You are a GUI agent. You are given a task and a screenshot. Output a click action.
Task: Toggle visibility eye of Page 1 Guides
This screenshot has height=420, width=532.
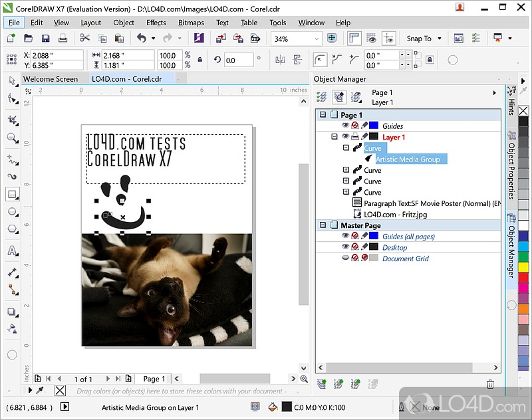coord(344,126)
